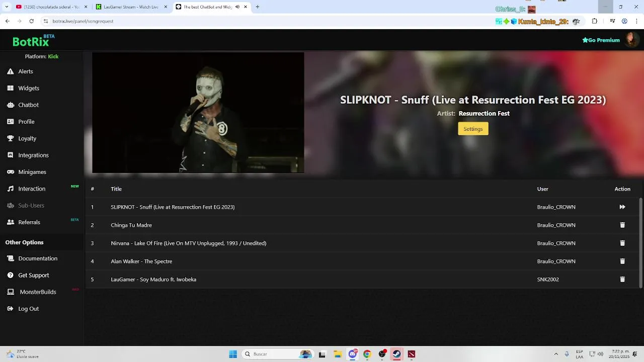644x362 pixels.
Task: Click the User column header
Action: tap(542, 189)
